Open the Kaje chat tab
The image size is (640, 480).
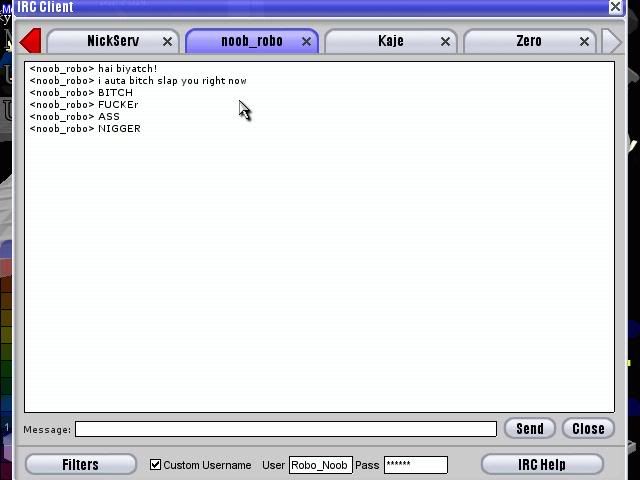(x=391, y=41)
